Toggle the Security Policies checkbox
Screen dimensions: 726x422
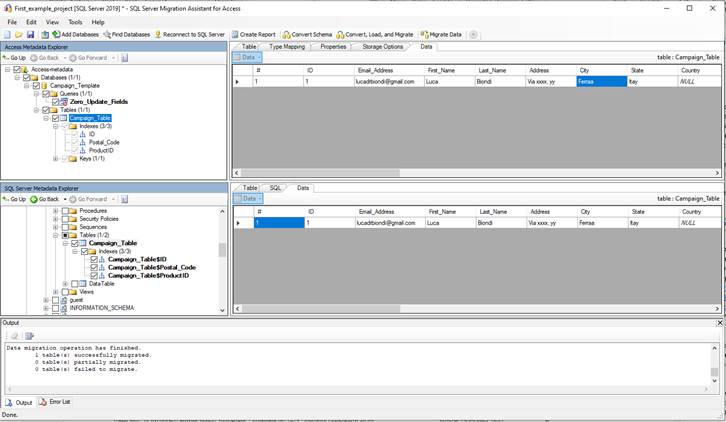[65, 219]
